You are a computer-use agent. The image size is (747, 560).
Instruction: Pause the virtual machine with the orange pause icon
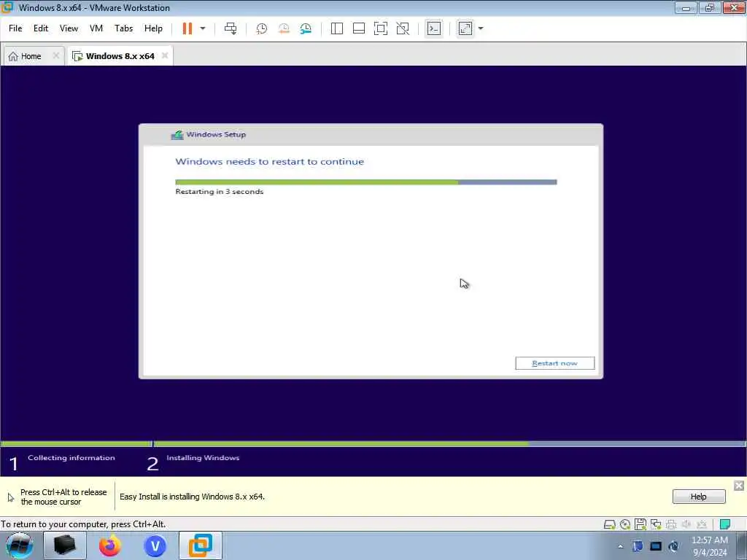187,28
